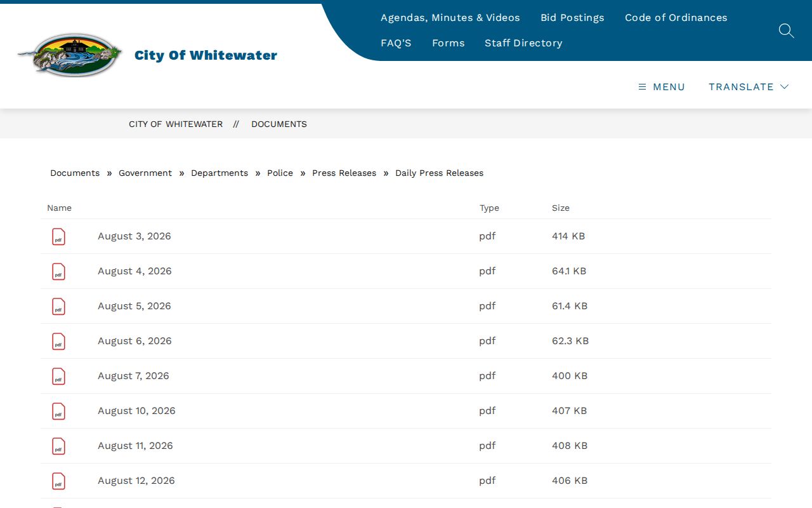Expand the Translate dropdown
The width and height of the screenshot is (812, 508).
pyautogui.click(x=749, y=87)
